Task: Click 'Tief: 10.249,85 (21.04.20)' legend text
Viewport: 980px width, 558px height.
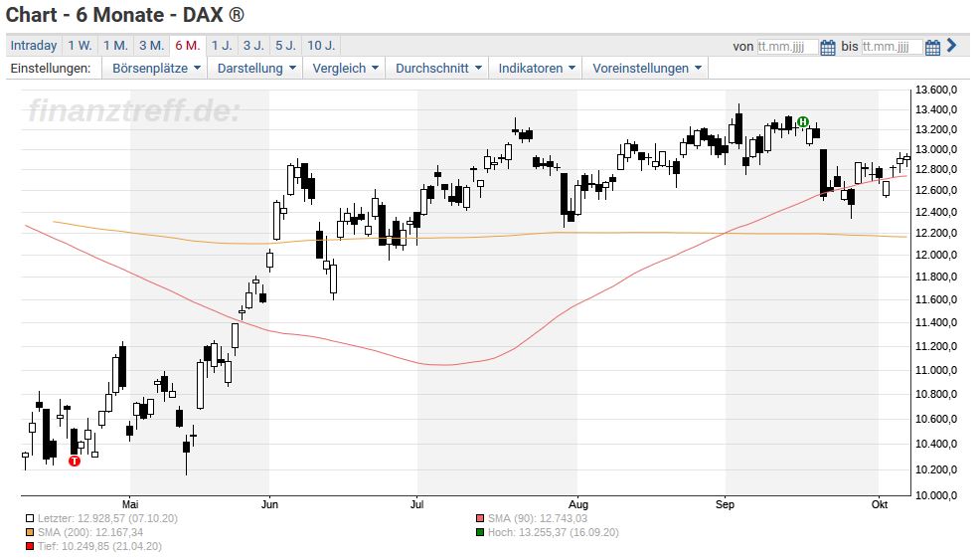Action: click(99, 546)
